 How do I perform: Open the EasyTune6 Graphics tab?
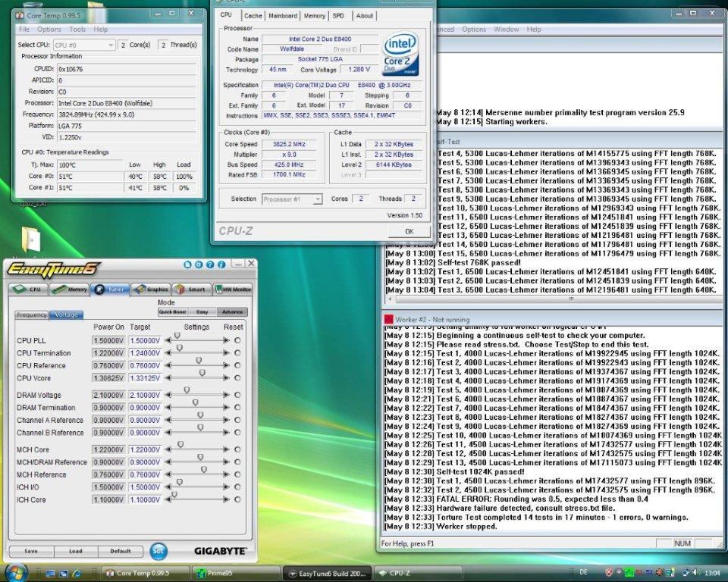pos(150,289)
